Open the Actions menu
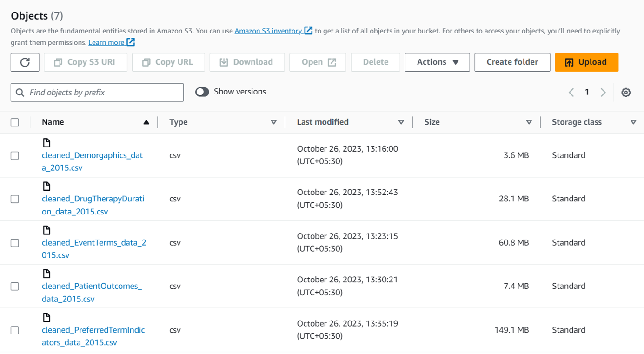The height and width of the screenshot is (354, 644). click(437, 62)
